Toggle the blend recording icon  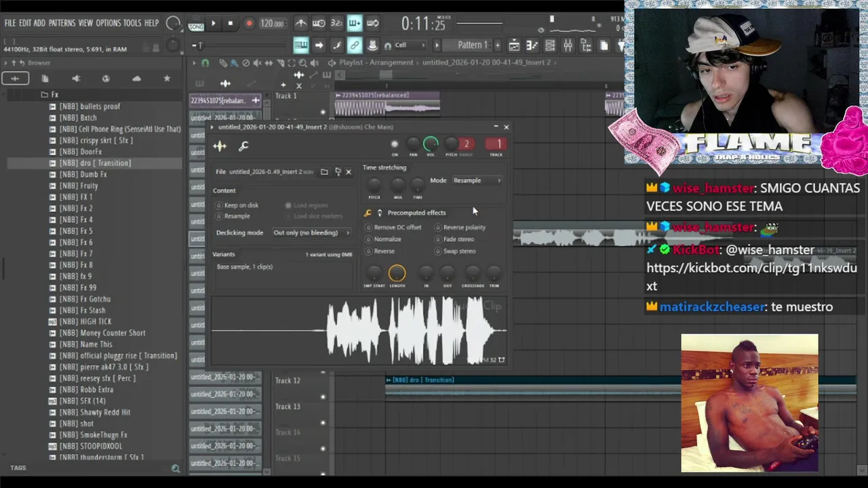tap(354, 24)
